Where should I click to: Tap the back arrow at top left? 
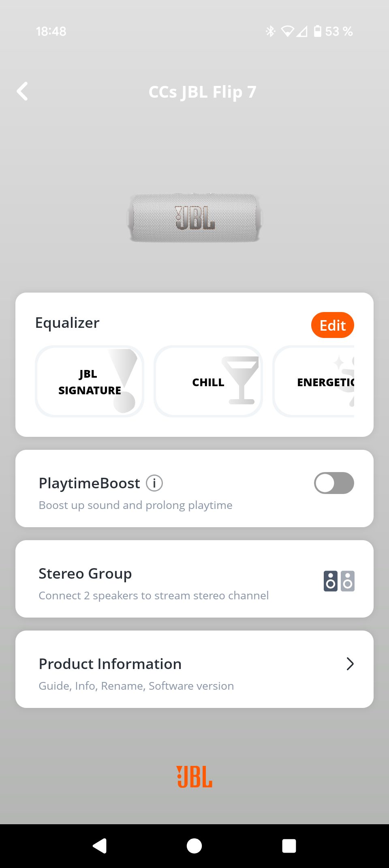click(x=23, y=92)
